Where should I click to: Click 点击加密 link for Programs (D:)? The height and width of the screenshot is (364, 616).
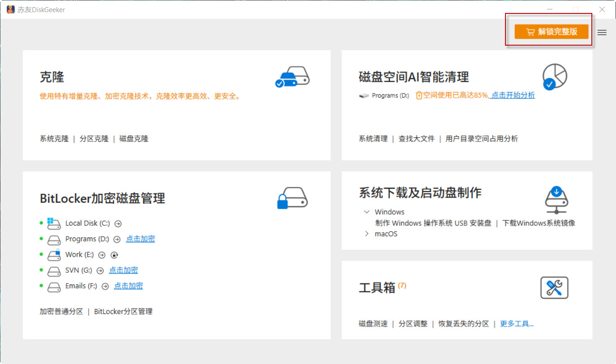click(140, 239)
